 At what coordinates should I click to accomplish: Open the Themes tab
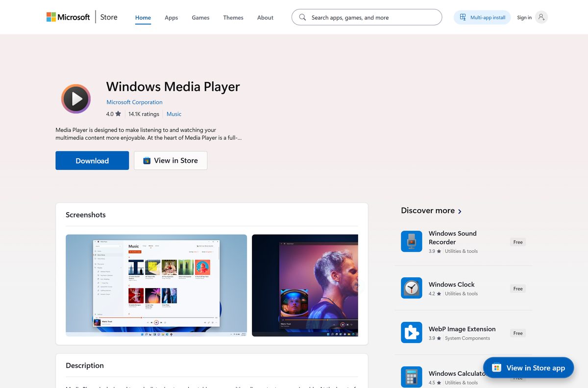click(233, 18)
